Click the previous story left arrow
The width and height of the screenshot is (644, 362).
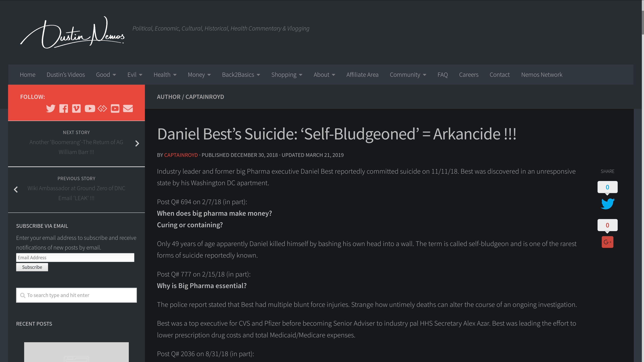click(16, 190)
